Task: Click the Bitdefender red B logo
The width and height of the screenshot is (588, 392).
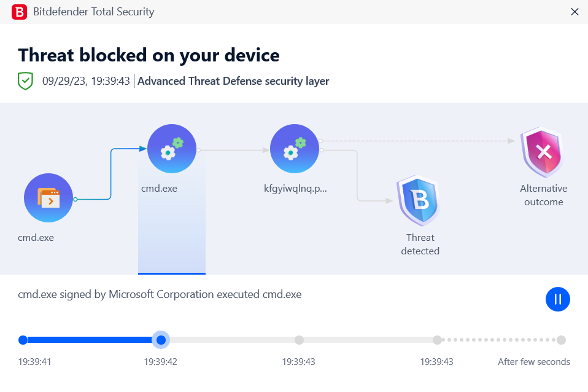Action: point(19,12)
